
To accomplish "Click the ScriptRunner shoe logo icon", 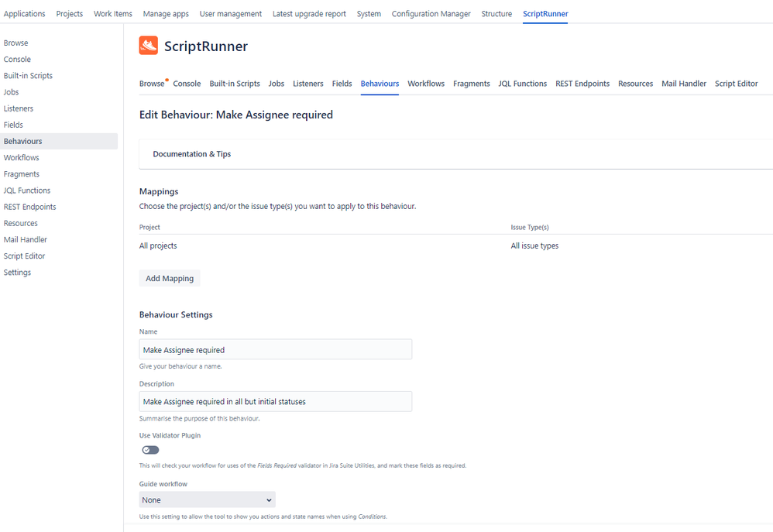I will (x=149, y=46).
